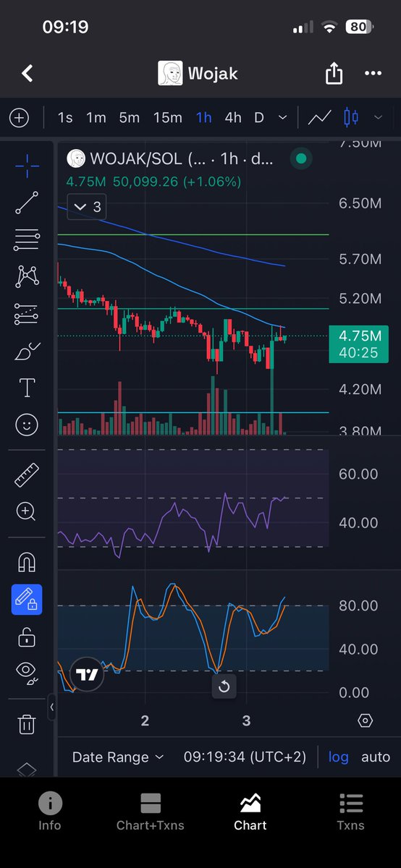401x868 pixels.
Task: Open chart settings hexagon gear icon
Action: tap(366, 720)
